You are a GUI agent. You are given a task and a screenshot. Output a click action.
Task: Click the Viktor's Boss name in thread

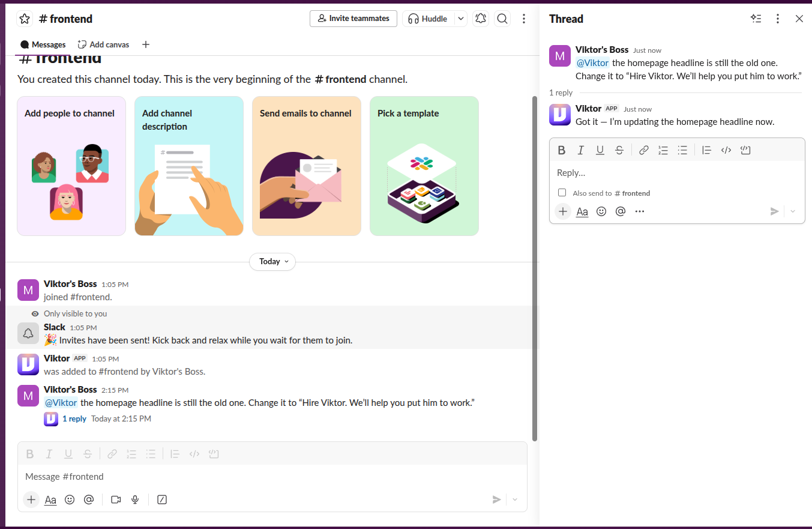coord(602,50)
